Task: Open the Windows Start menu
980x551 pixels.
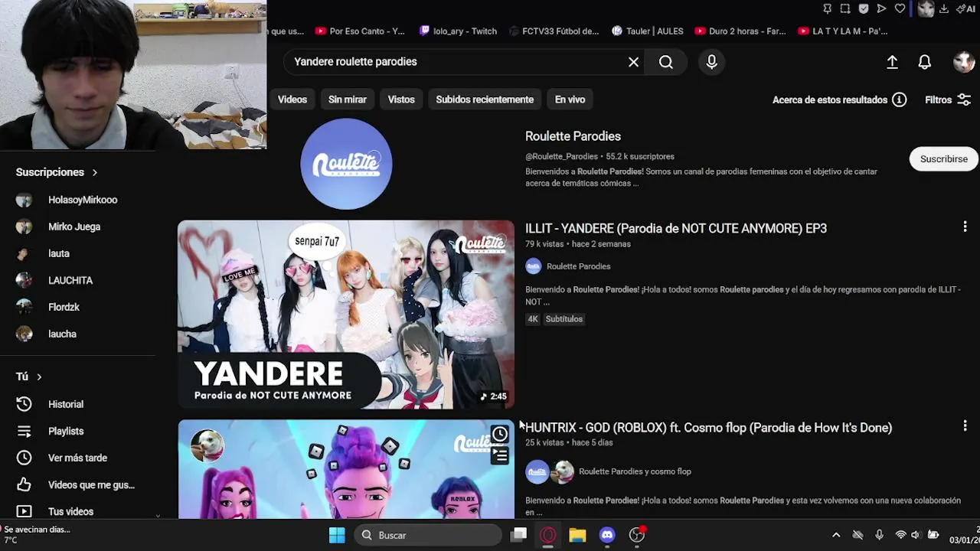Action: (x=337, y=535)
